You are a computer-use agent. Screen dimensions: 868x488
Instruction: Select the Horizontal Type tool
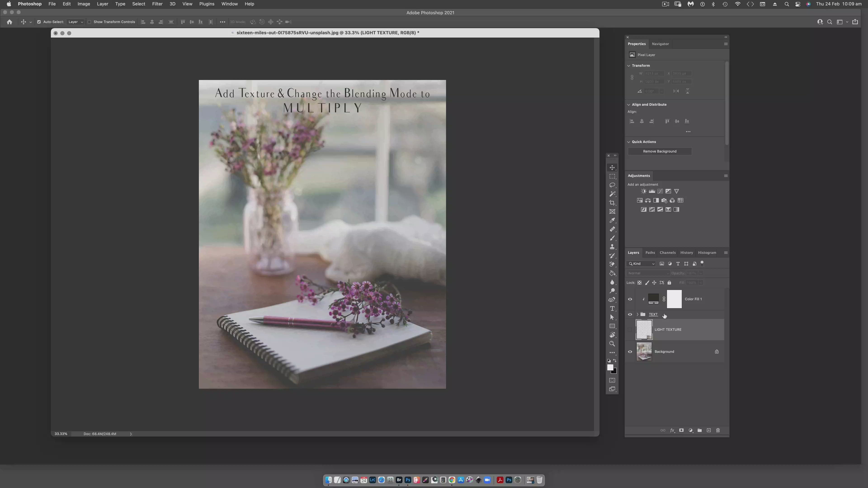point(612,308)
